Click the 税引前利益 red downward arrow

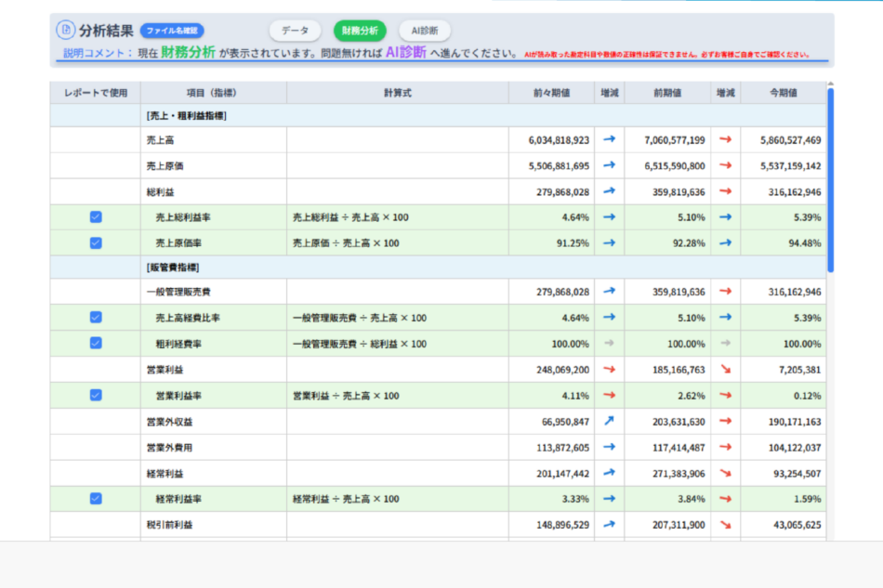coord(725,525)
